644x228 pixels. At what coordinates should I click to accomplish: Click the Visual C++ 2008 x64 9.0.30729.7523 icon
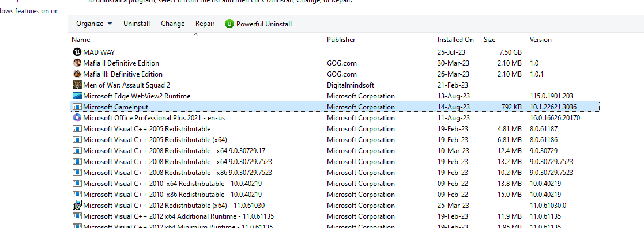pyautogui.click(x=77, y=162)
